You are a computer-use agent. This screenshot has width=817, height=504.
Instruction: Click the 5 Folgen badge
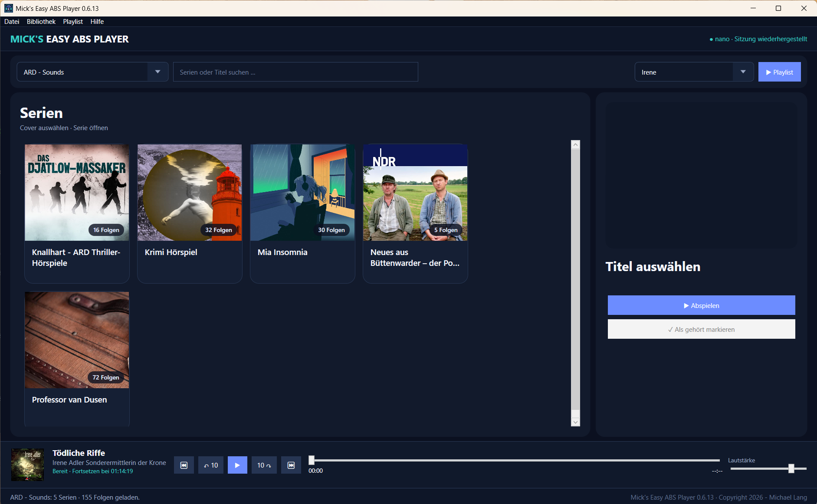446,230
